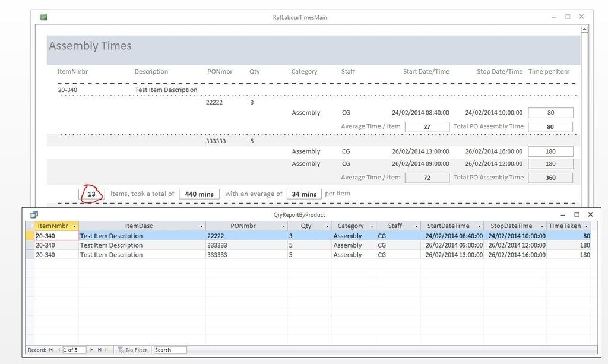Screen dimensions: 608x364
Task: Click the datasheet icon on QryReportByProduct title bar
Action: point(34,214)
